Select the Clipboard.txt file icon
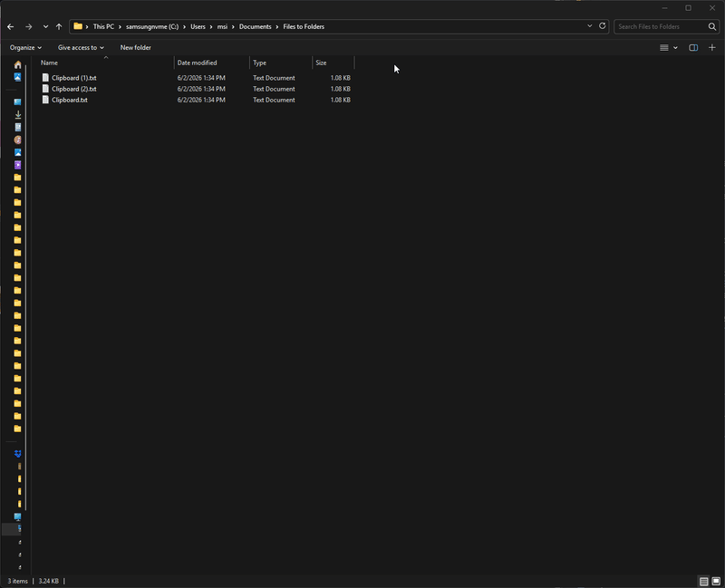 click(x=45, y=100)
